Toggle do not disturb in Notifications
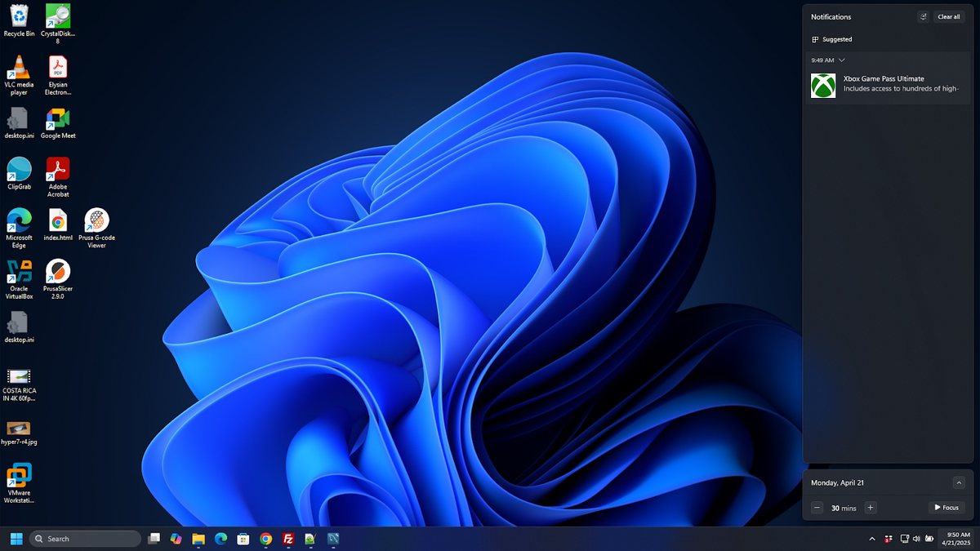 [923, 16]
